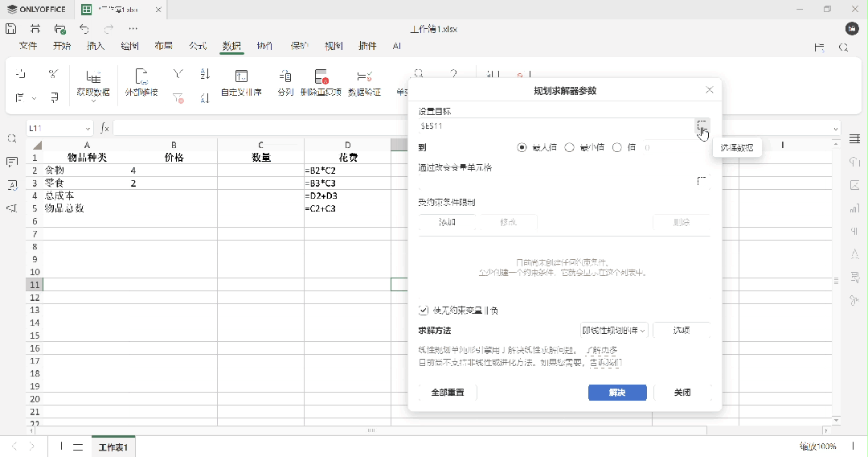
Task: Click the 获取数据 (Get data) icon
Action: pos(93,76)
